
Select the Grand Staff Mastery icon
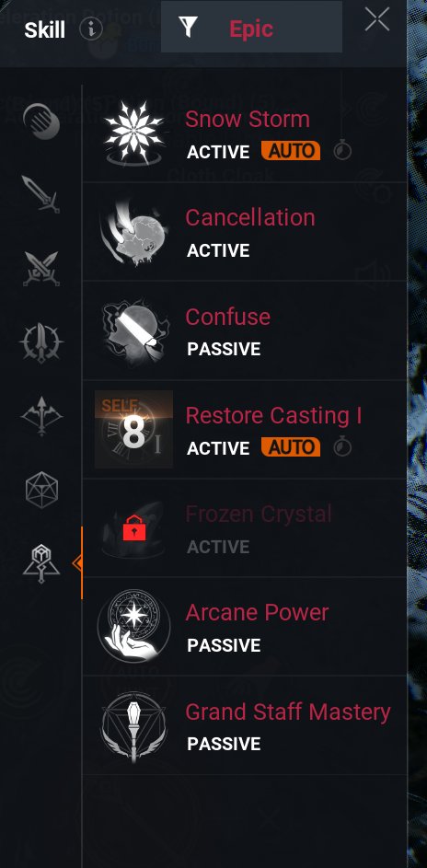(133, 726)
